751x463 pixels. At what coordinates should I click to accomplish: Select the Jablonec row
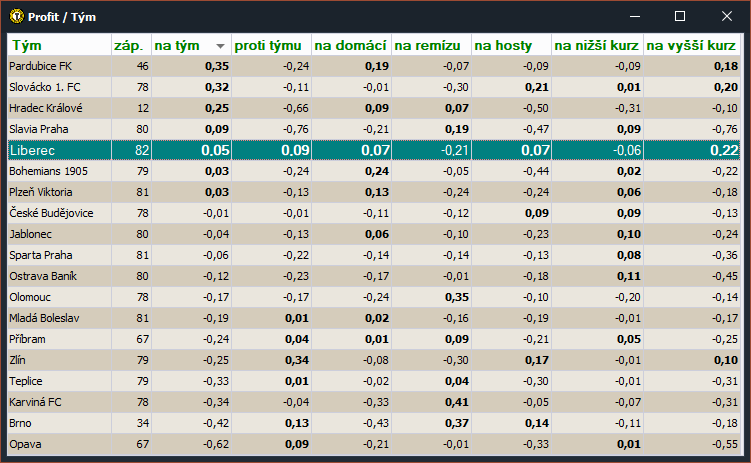tap(374, 234)
